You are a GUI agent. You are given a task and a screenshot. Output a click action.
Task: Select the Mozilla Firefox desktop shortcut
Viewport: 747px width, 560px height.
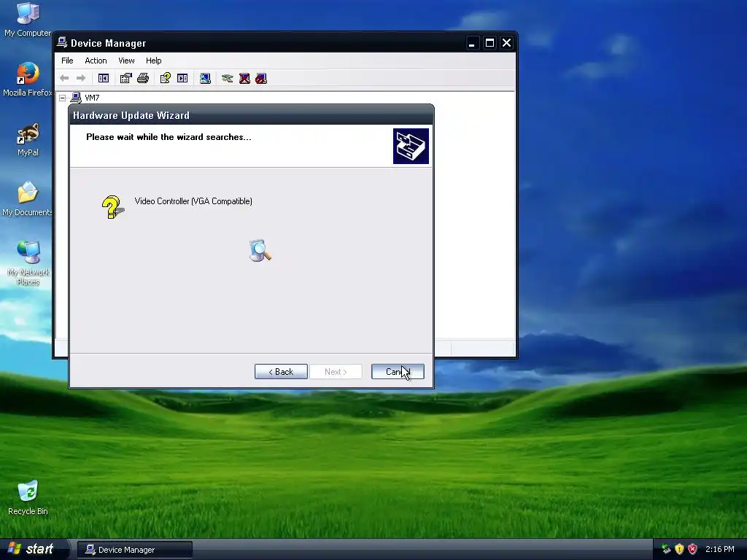pos(28,79)
